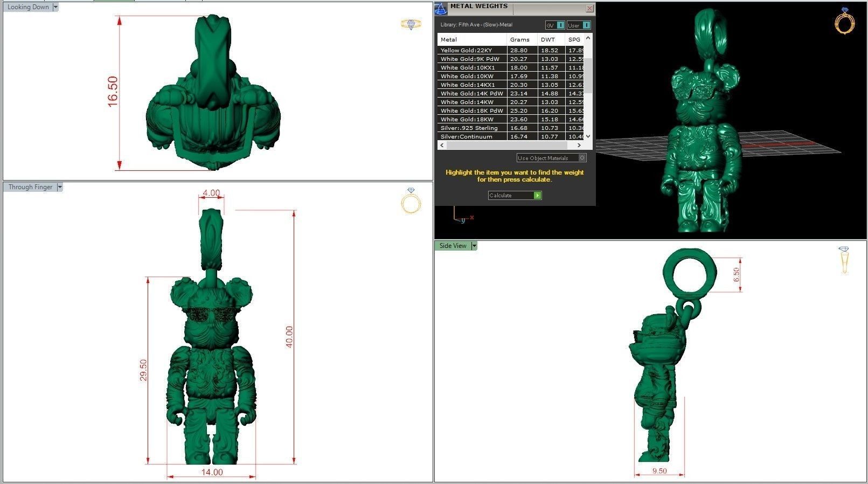Select the White Gold:9K PdW row
The height and width of the screenshot is (484, 868).
point(511,59)
